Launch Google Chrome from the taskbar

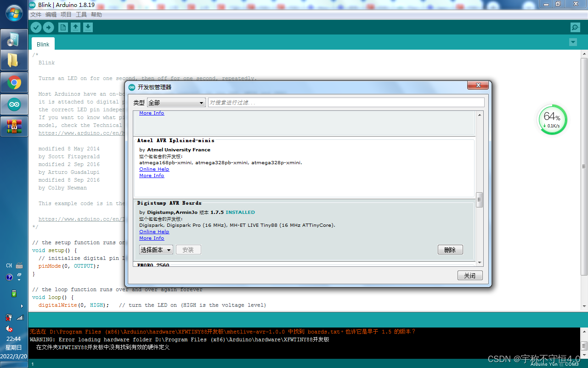(14, 83)
